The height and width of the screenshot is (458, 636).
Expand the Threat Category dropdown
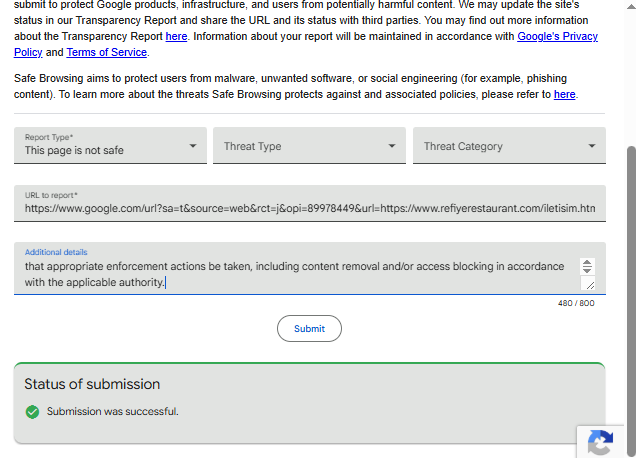(509, 145)
